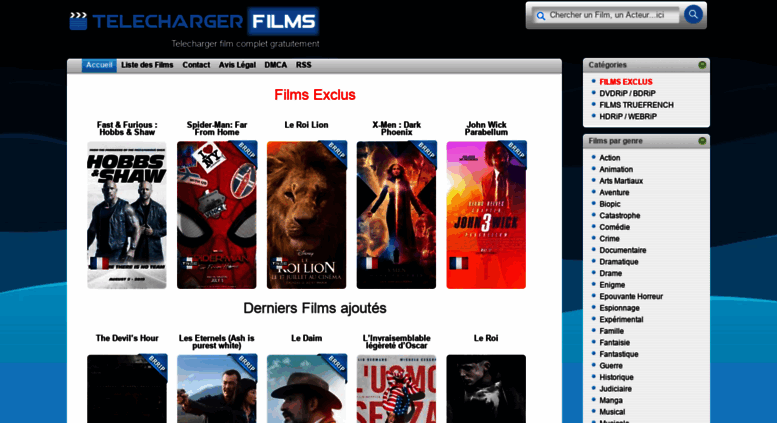Image resolution: width=777 pixels, height=423 pixels.
Task: Open L'Invraisemblable légèreté d'Oscar poster
Action: click(x=396, y=389)
